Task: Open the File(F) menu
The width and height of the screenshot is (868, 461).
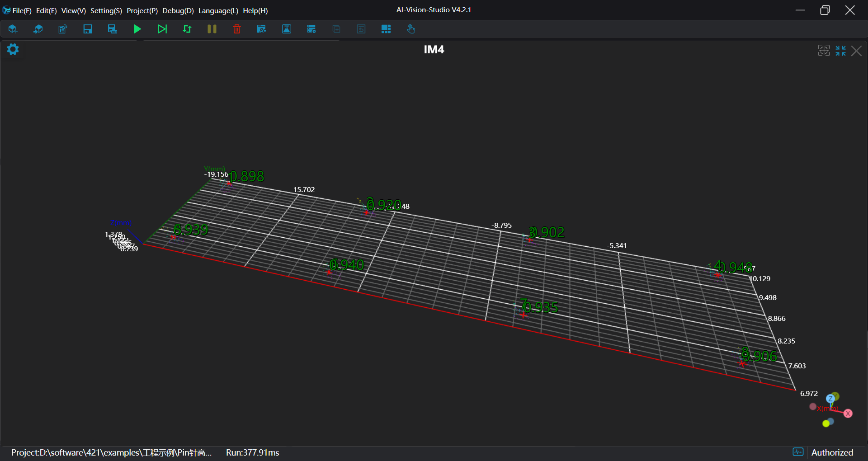Action: coord(22,10)
